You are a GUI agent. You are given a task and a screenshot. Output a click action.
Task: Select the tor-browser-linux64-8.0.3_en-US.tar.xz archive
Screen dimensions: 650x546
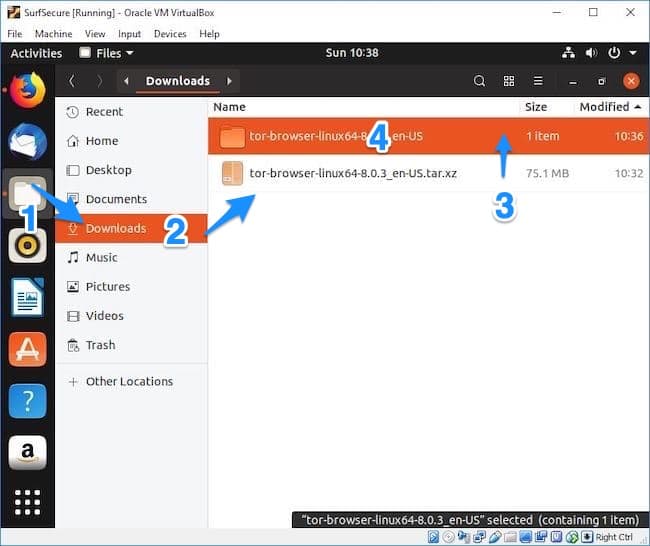point(429,173)
